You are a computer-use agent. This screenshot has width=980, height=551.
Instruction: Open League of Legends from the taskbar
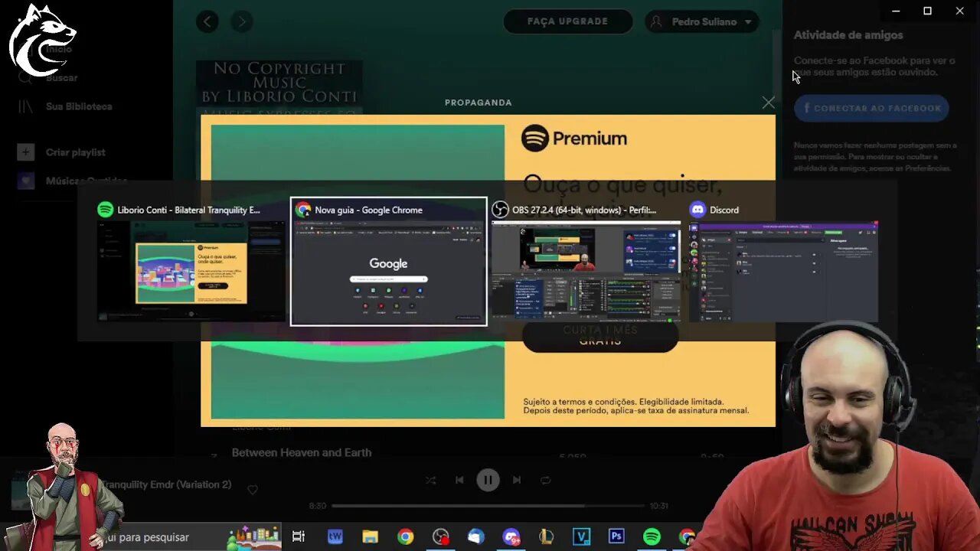(x=546, y=537)
